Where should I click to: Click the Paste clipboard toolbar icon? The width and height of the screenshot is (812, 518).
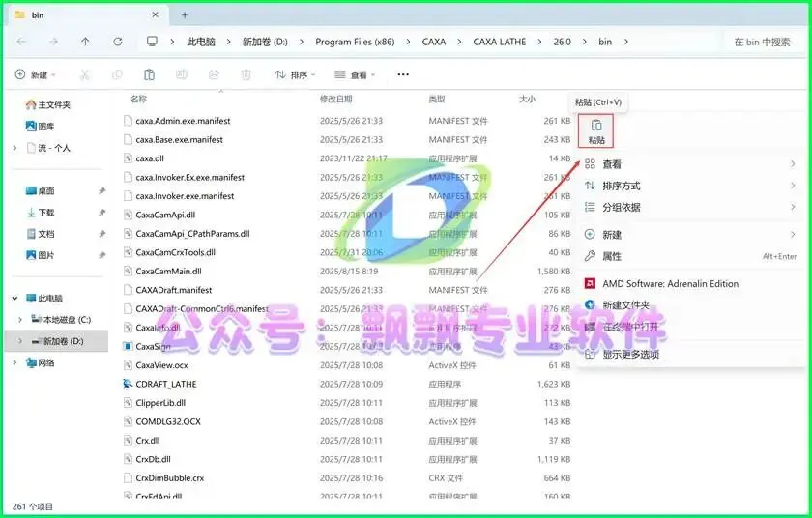[149, 75]
